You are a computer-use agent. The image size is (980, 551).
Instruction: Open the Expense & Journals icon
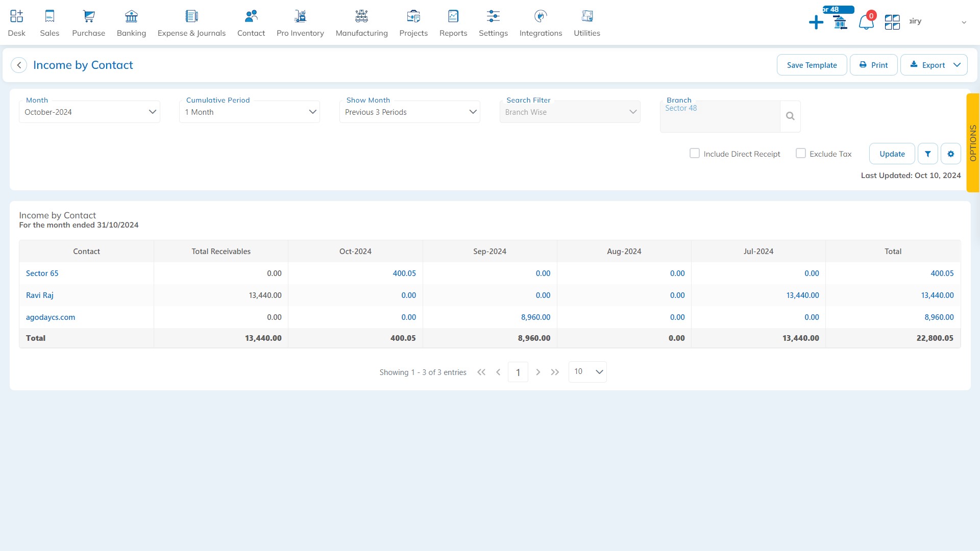[191, 16]
